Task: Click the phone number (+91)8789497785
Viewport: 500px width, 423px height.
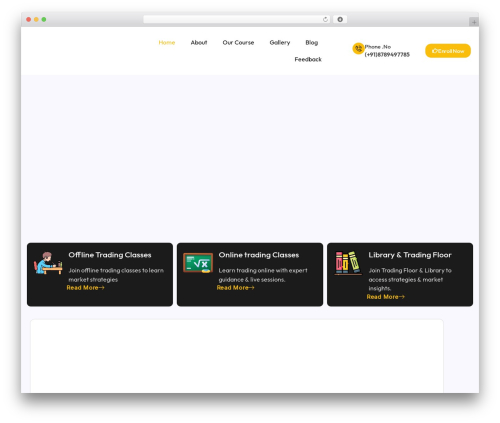Action: coord(387,55)
